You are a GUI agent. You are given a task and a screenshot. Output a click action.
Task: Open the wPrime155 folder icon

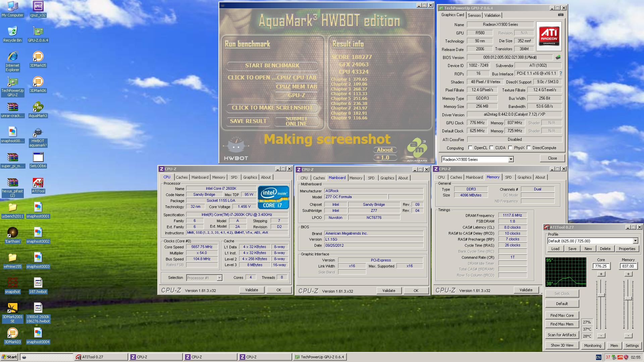[x=12, y=260]
